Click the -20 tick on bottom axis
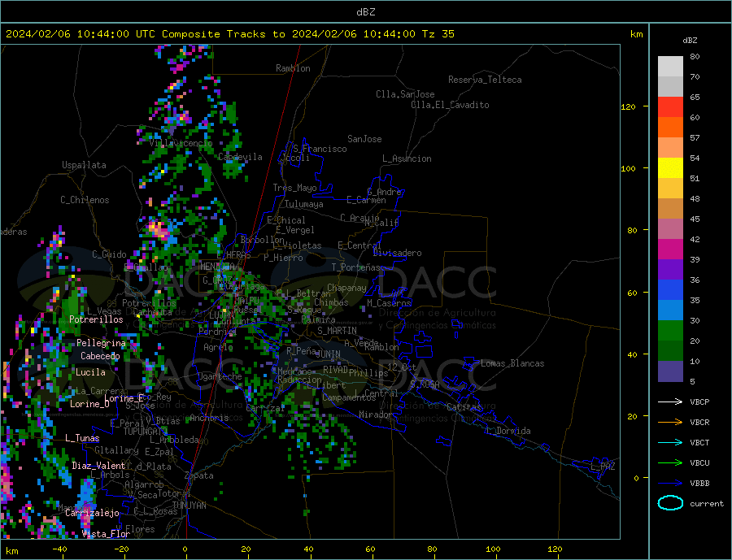 point(121,549)
